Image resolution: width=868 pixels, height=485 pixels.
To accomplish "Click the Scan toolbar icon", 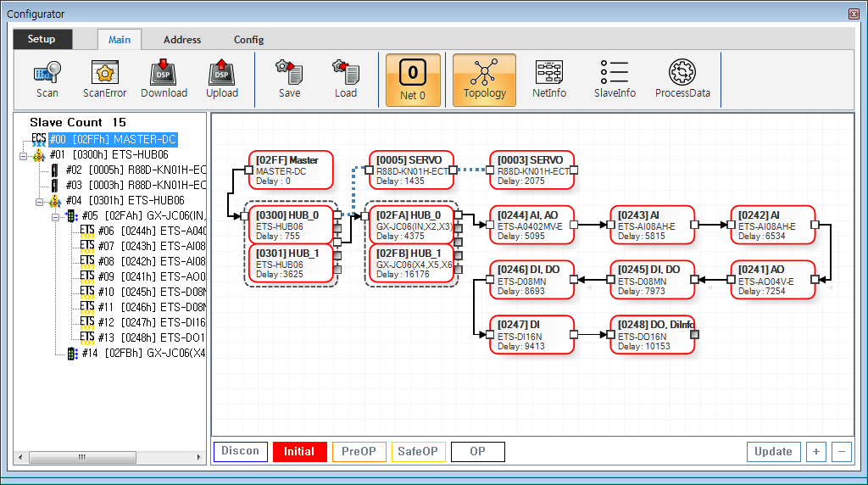I will [x=47, y=80].
